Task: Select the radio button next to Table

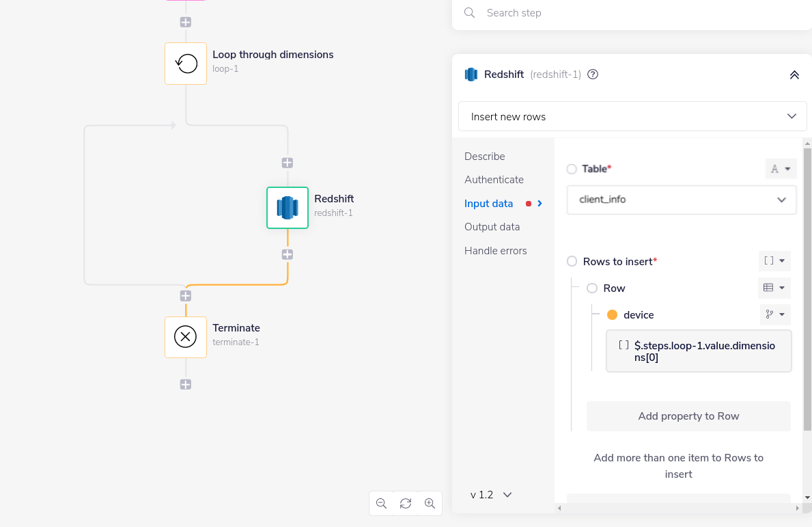Action: [571, 169]
